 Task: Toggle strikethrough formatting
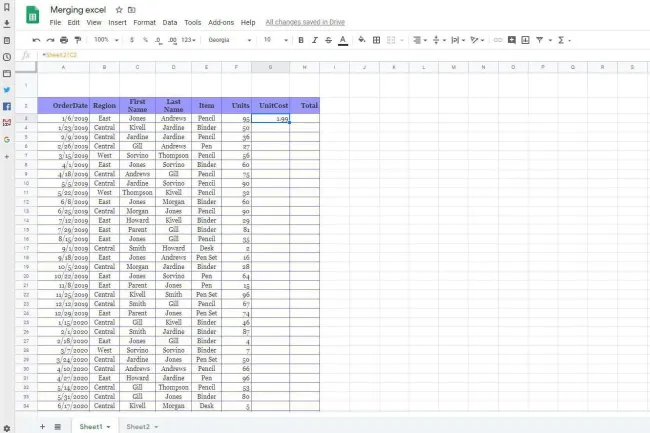[328, 40]
